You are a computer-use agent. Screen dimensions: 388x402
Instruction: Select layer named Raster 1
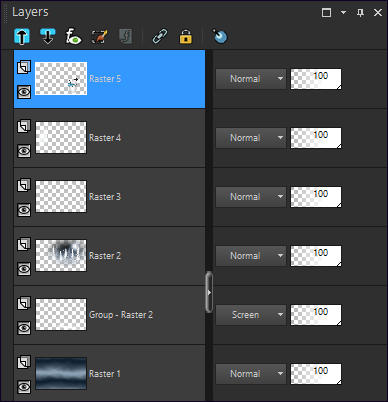pyautogui.click(x=104, y=374)
